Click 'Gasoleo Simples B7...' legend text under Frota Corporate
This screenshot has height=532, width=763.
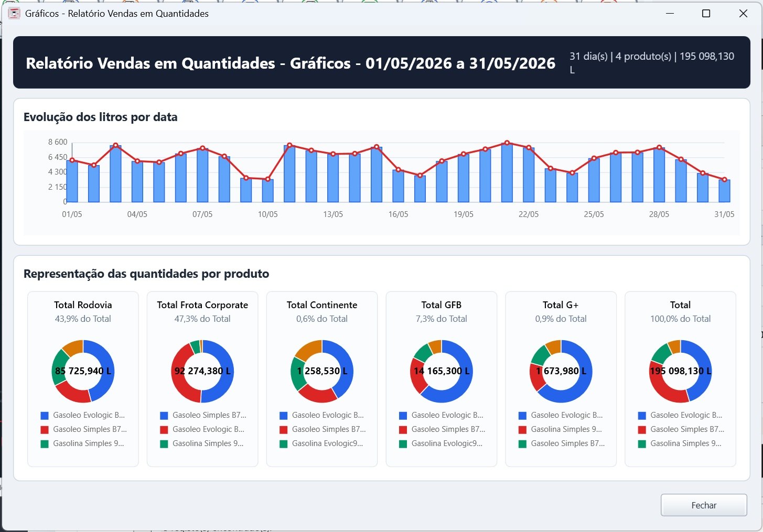pyautogui.click(x=209, y=415)
